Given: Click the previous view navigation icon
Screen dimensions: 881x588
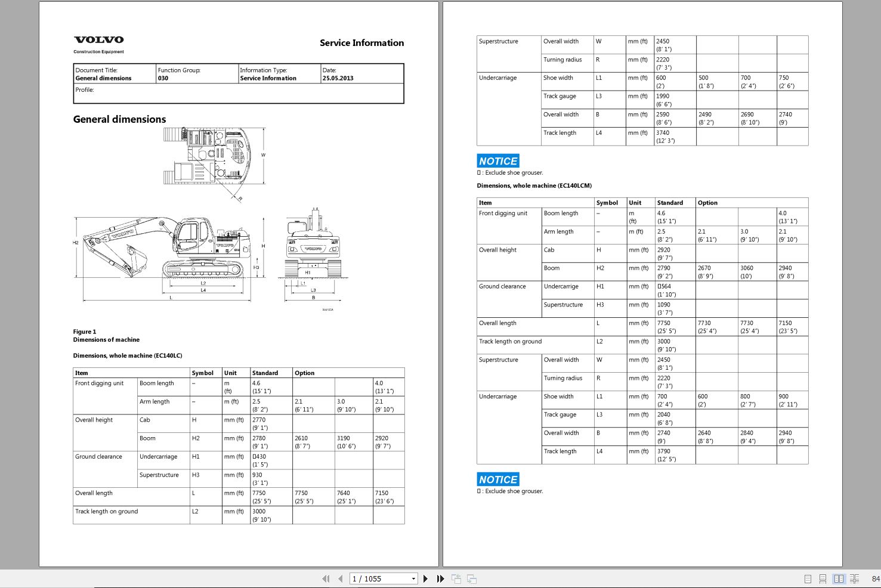Looking at the screenshot, I should point(456,578).
